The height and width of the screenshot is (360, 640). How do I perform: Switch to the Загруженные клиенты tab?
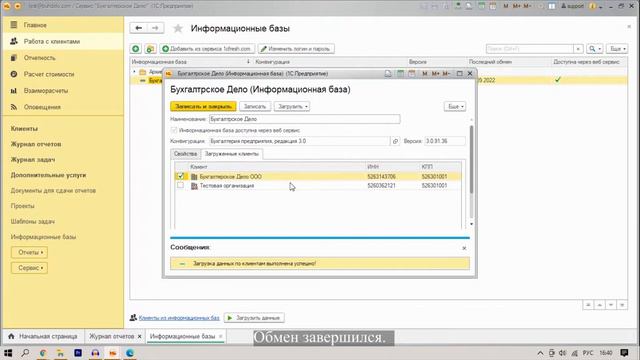tap(232, 154)
